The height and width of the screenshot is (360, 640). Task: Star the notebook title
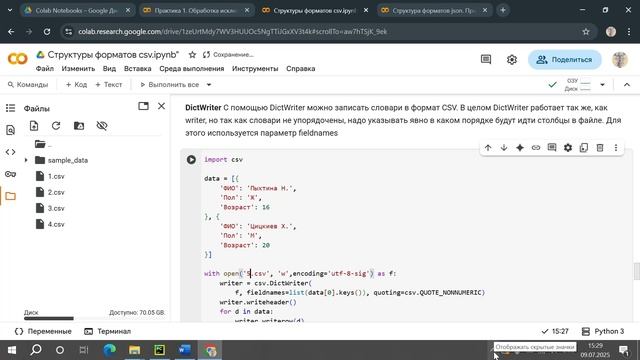tap(192, 55)
